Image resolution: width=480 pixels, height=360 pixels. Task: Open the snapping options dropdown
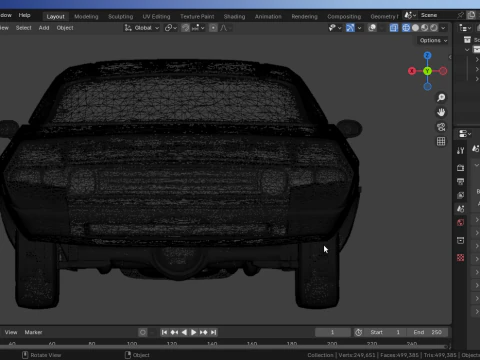coord(198,28)
